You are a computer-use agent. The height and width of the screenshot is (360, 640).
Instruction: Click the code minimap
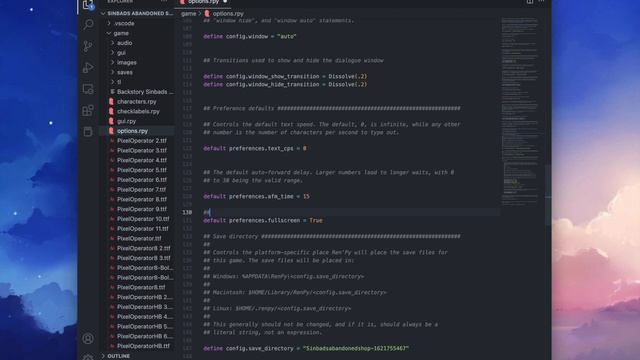coord(520,110)
